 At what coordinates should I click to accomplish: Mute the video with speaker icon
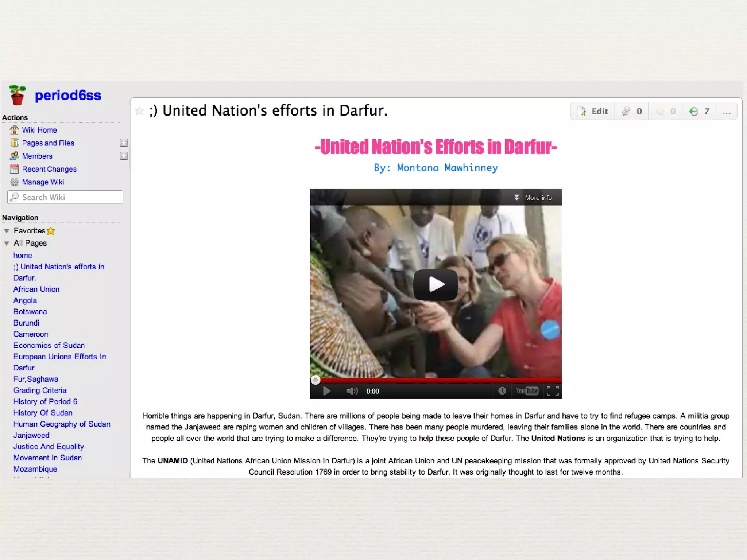352,391
